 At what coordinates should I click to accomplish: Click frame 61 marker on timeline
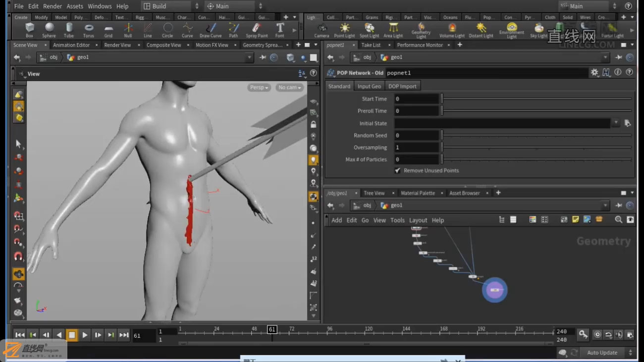(271, 329)
